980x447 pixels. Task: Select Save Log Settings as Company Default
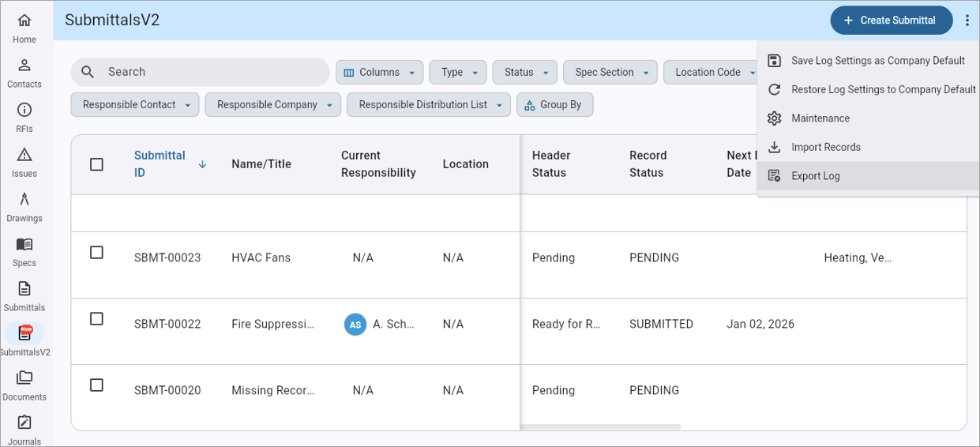(x=869, y=61)
